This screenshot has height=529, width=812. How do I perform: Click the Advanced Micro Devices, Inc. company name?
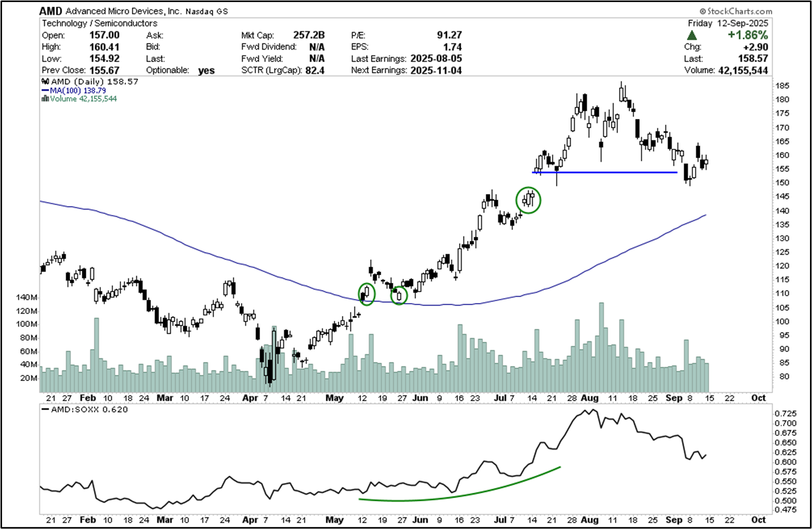(124, 11)
